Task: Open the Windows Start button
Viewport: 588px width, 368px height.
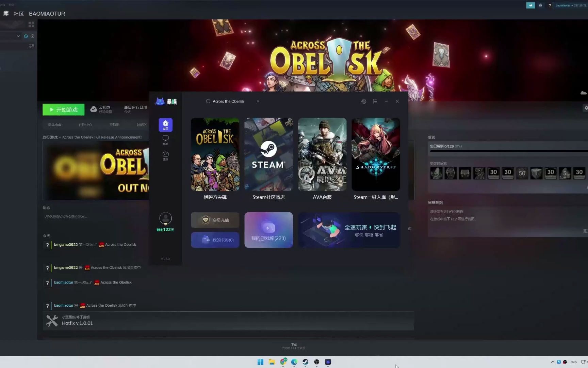Action: coord(260,362)
